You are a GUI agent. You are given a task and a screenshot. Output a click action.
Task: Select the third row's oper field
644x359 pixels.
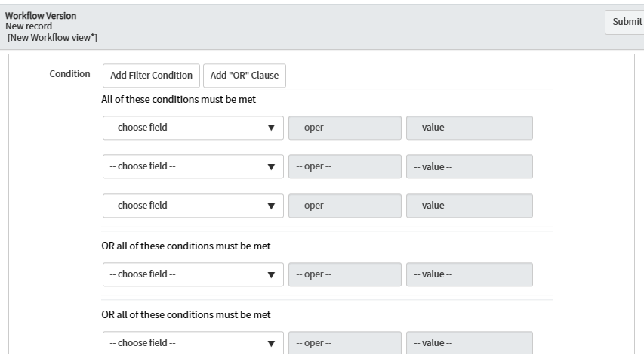coord(344,206)
